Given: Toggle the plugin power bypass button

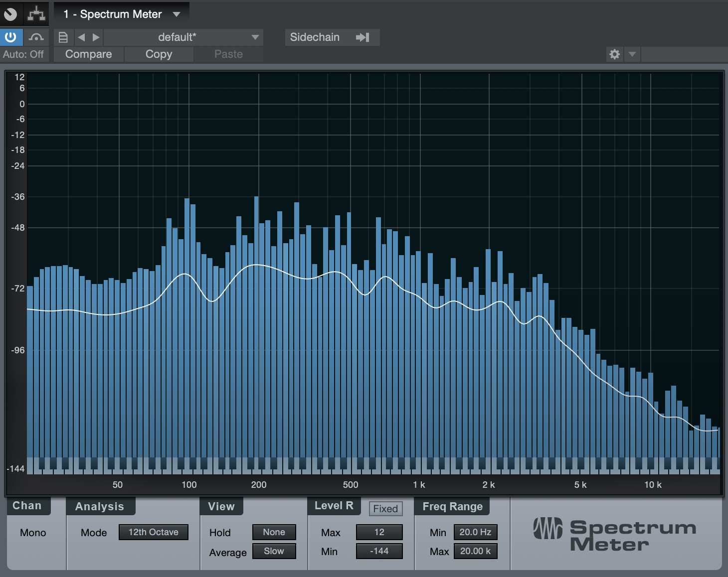Looking at the screenshot, I should [10, 37].
